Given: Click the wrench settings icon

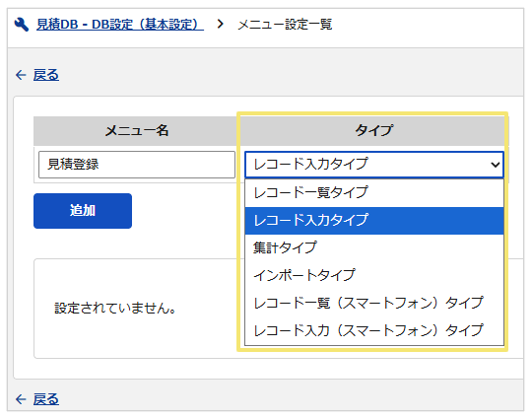Looking at the screenshot, I should tap(22, 25).
